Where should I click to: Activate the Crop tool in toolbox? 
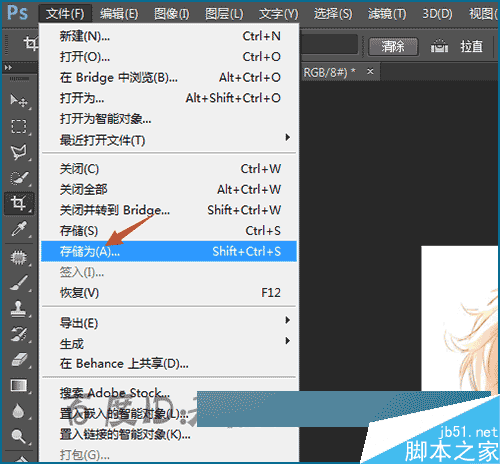(19, 203)
